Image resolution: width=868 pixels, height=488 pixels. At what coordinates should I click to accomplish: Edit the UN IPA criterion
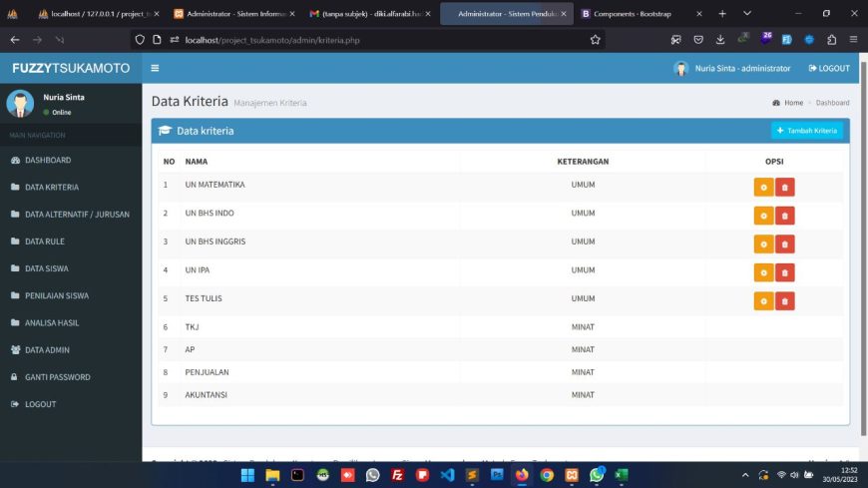763,272
